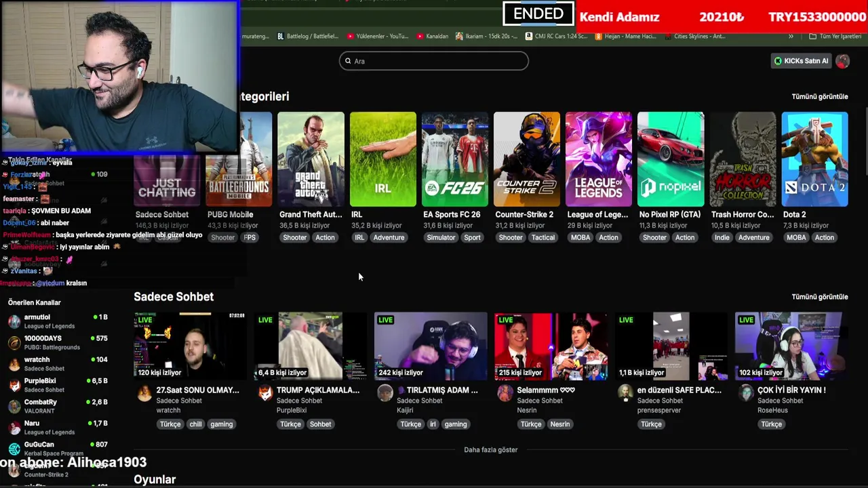Click Nesrin's avatar beside 'Selammmm'
This screenshot has height=488, width=868.
[x=505, y=393]
